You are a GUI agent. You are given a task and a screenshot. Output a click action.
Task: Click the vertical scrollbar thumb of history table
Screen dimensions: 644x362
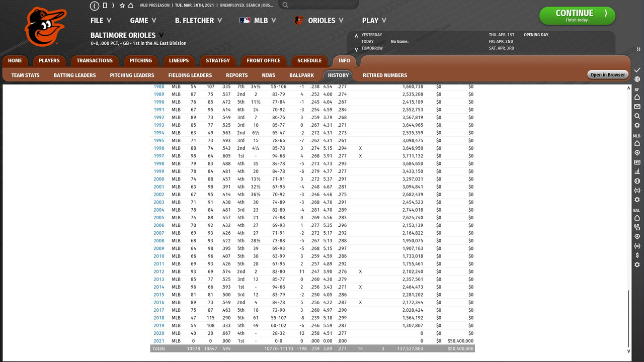click(x=628, y=318)
